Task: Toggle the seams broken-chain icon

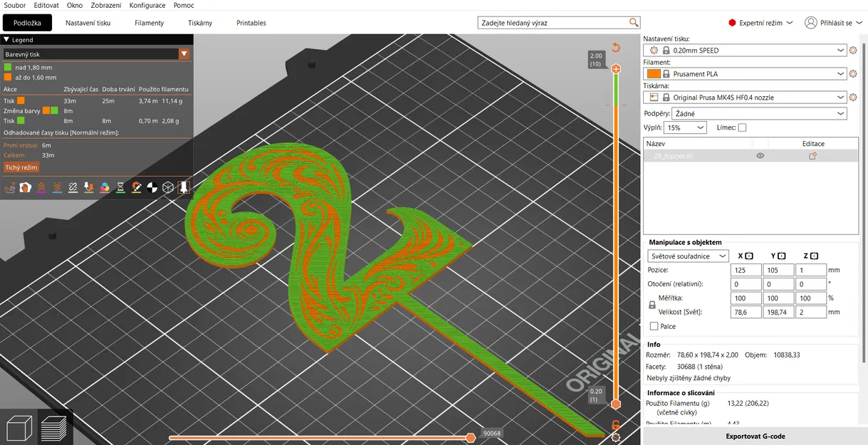Action: (73, 187)
